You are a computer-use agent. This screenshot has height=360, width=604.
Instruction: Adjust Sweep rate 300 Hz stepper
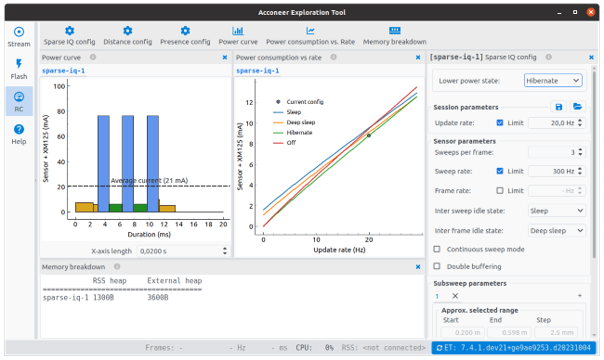point(580,171)
